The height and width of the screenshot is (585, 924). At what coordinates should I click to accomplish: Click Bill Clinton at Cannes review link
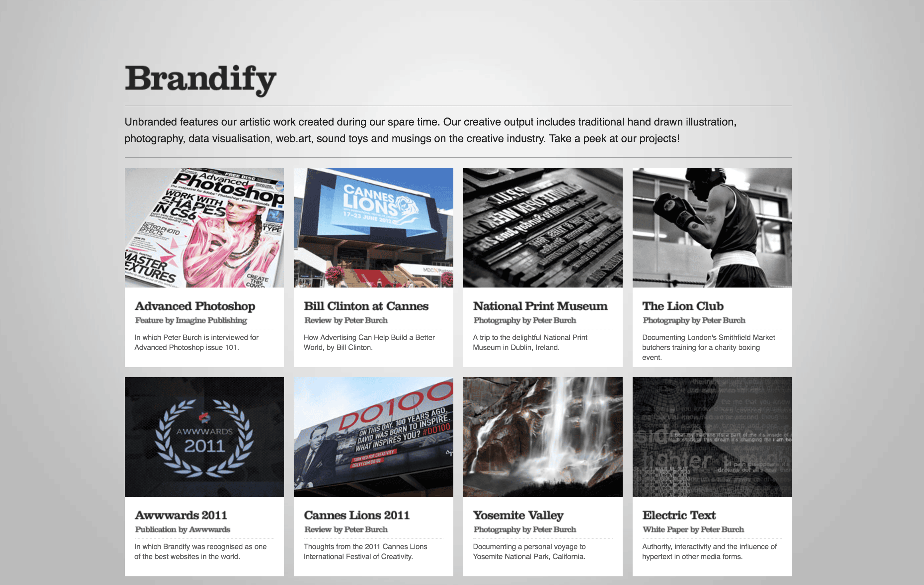(x=366, y=306)
